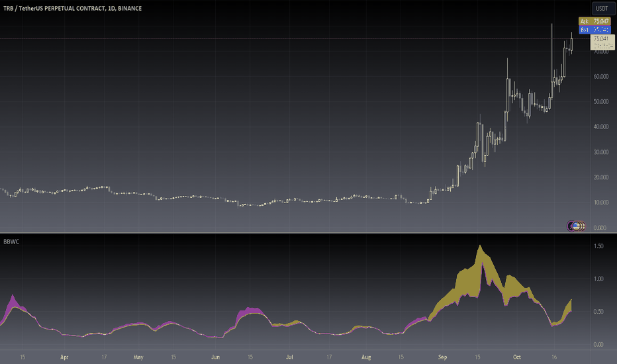Click the Oct label on time axis

pos(516,357)
